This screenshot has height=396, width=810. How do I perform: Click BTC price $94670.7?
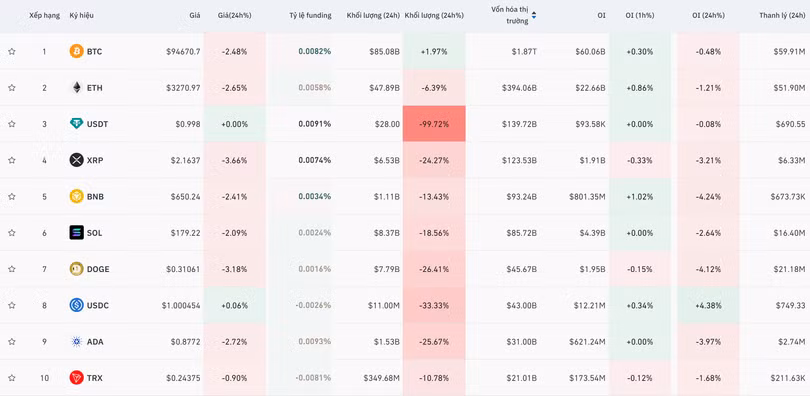pyautogui.click(x=183, y=52)
